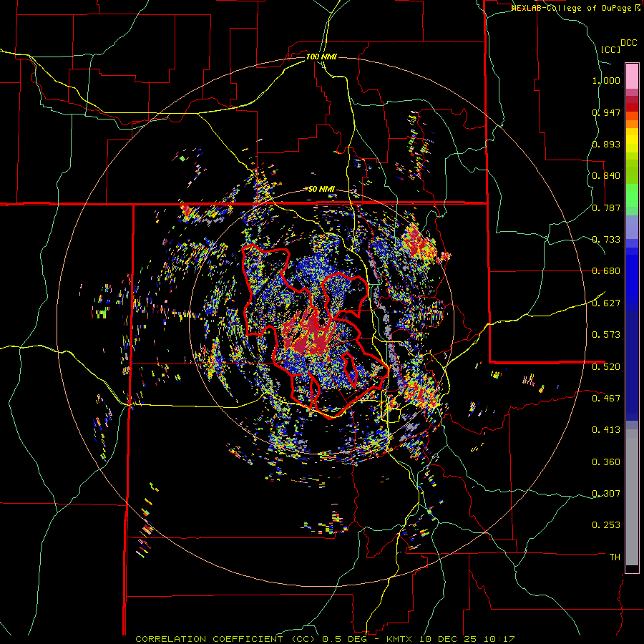Select the 0.627 legend value
The height and width of the screenshot is (644, 644).
(606, 303)
